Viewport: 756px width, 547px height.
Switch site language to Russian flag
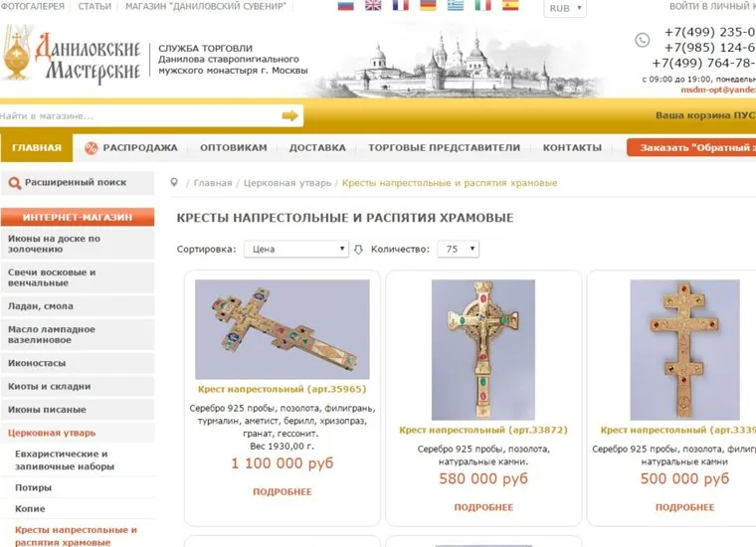(x=346, y=5)
